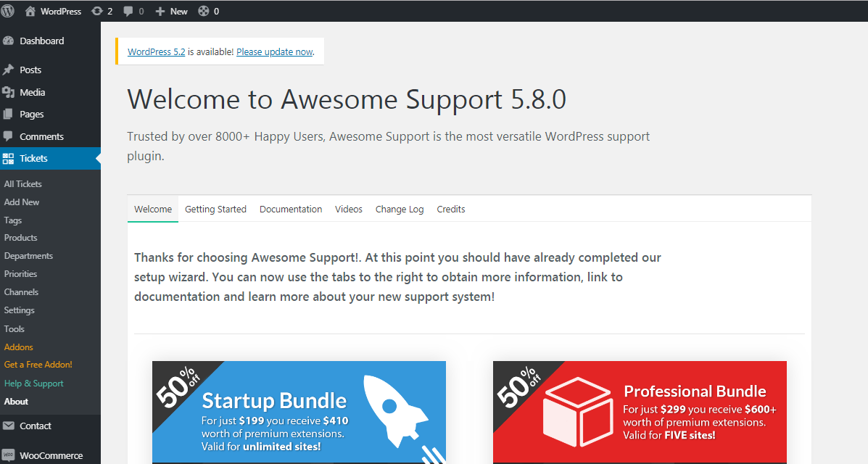
Task: Open the Videos tab
Action: (x=349, y=210)
